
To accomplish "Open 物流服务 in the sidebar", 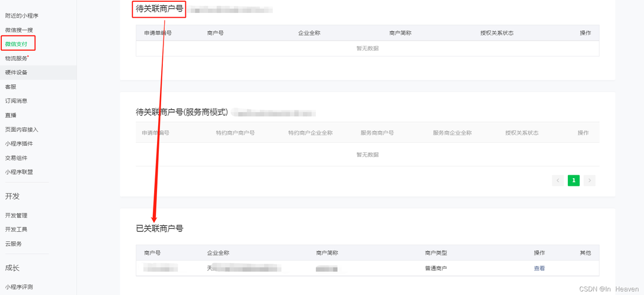I will (x=16, y=58).
